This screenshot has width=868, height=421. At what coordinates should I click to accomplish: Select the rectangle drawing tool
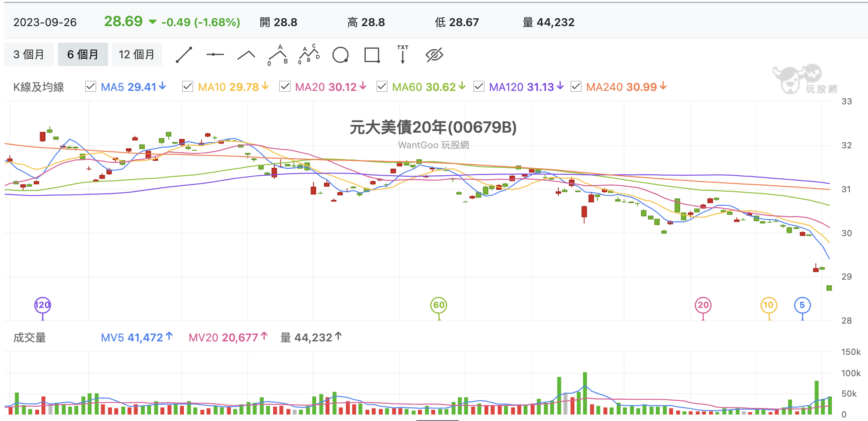[372, 55]
